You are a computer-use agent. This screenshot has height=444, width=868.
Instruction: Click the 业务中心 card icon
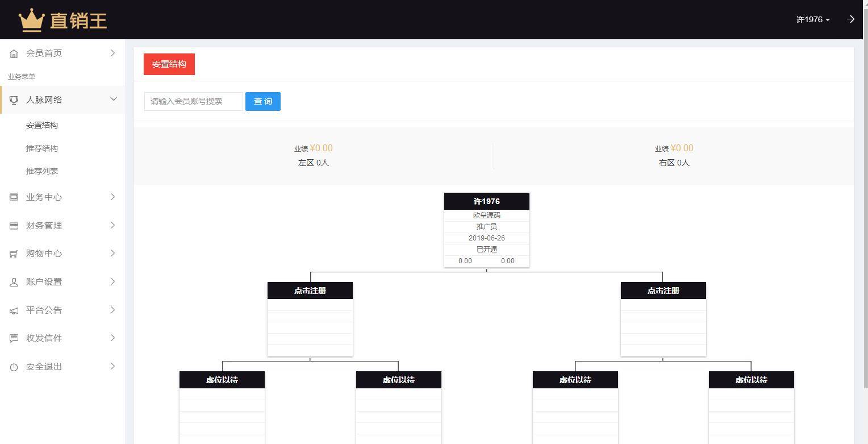pyautogui.click(x=14, y=197)
